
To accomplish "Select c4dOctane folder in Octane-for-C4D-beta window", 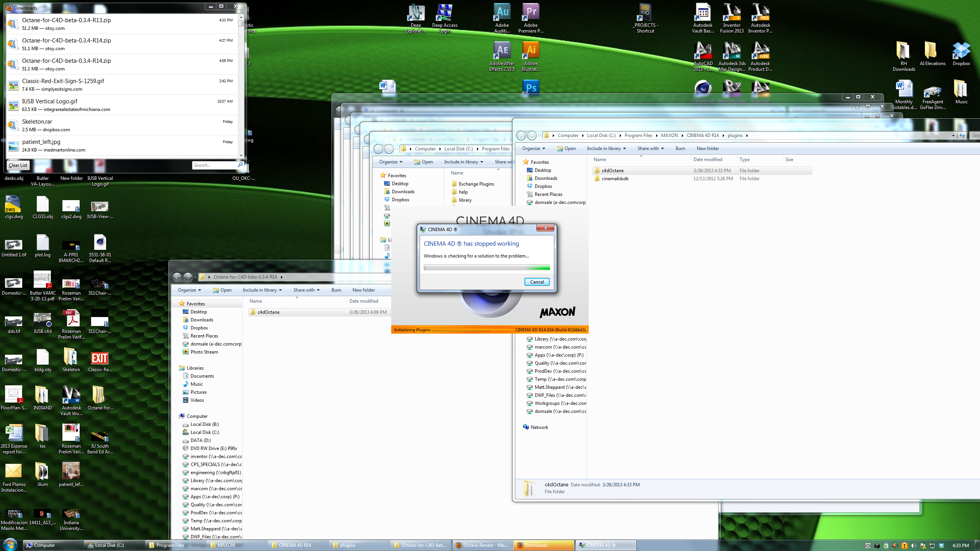I will pos(320,312).
